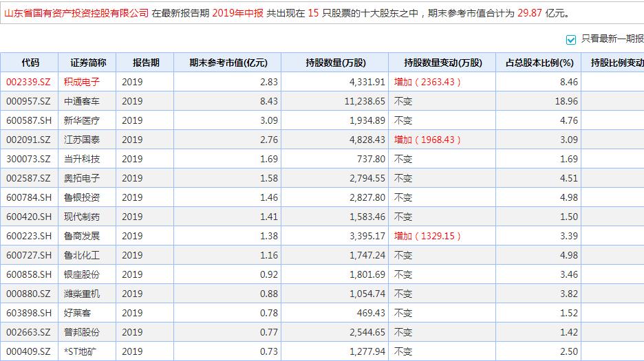Screen dimensions: 644x361
Task: Open the *ST地矿 stock entry
Action: (x=82, y=351)
